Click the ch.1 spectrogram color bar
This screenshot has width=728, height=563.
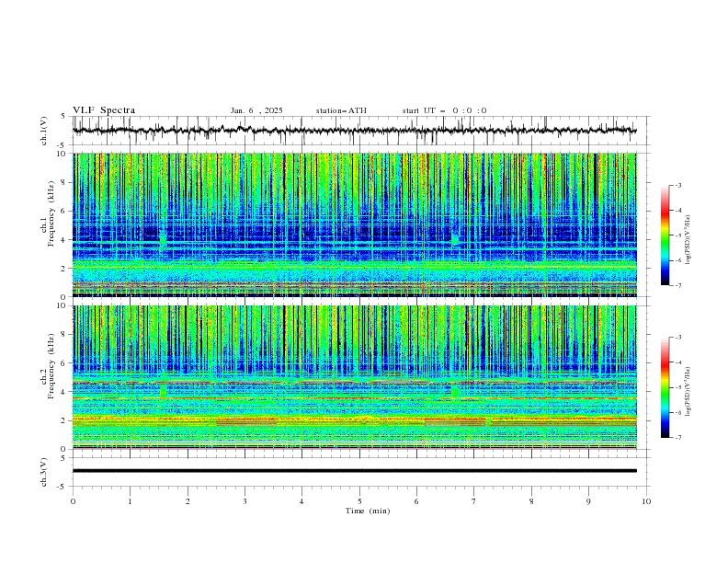[x=665, y=236]
